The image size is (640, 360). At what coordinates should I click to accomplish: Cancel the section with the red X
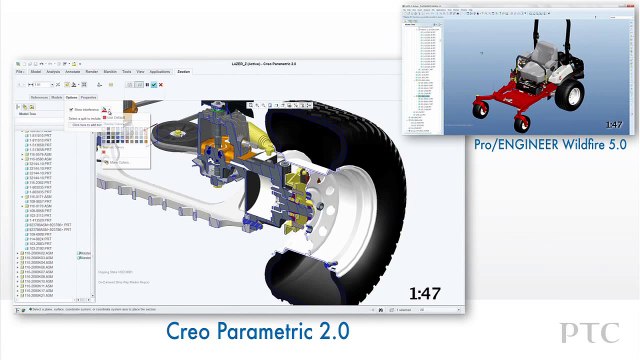[161, 84]
